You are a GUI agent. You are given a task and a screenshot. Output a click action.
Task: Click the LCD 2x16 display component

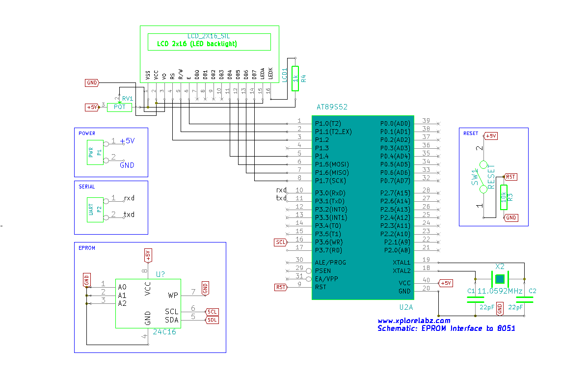[210, 54]
